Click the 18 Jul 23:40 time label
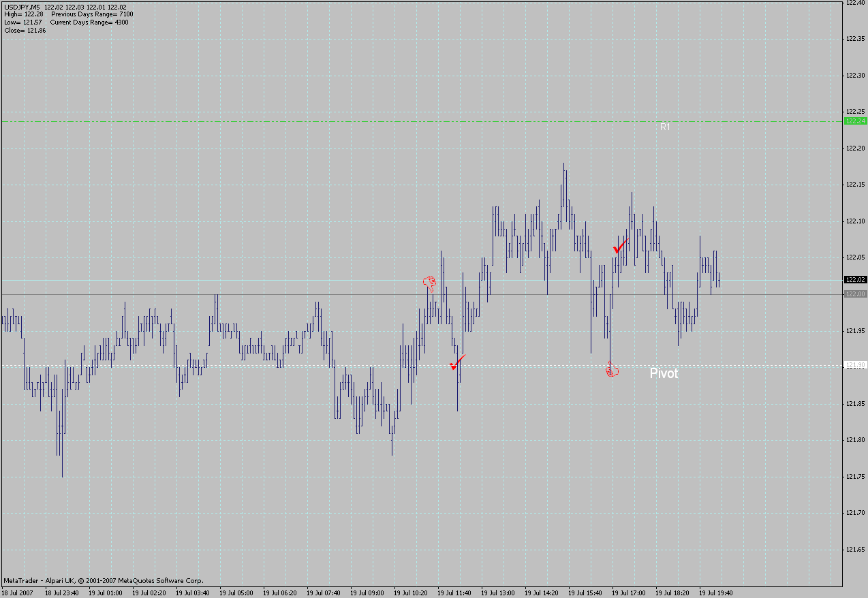Viewport: 868px width, 598px height. click(62, 593)
